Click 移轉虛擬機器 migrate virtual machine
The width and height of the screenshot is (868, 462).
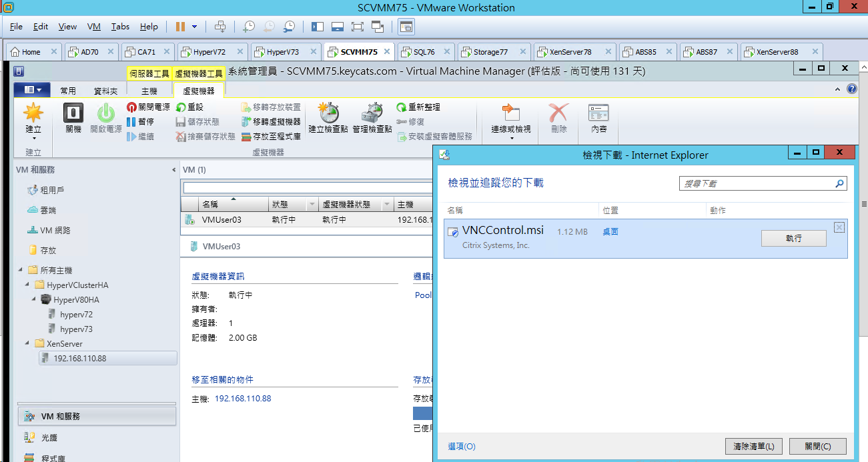tap(271, 122)
